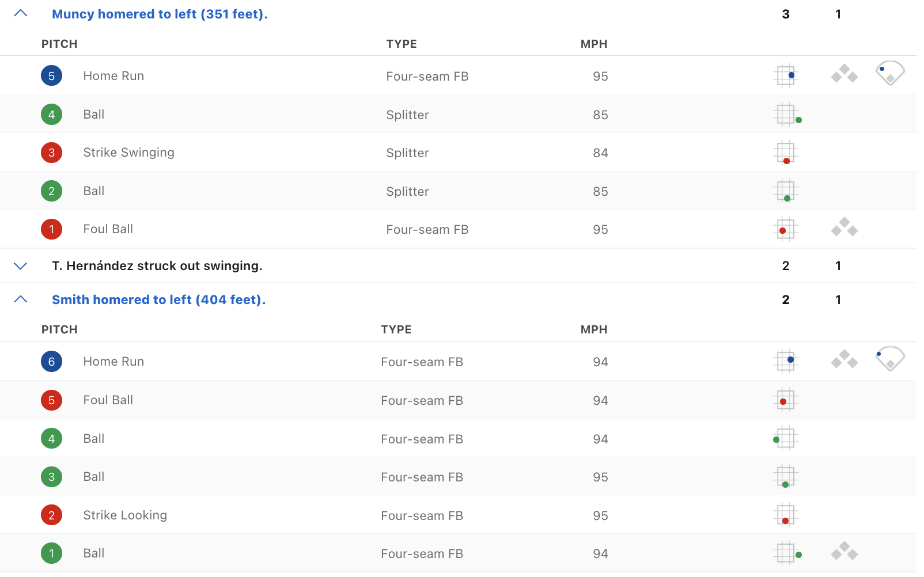Click blue pitch 6 Home Run badge
Viewport: 924px width, 577px height.
tap(52, 362)
